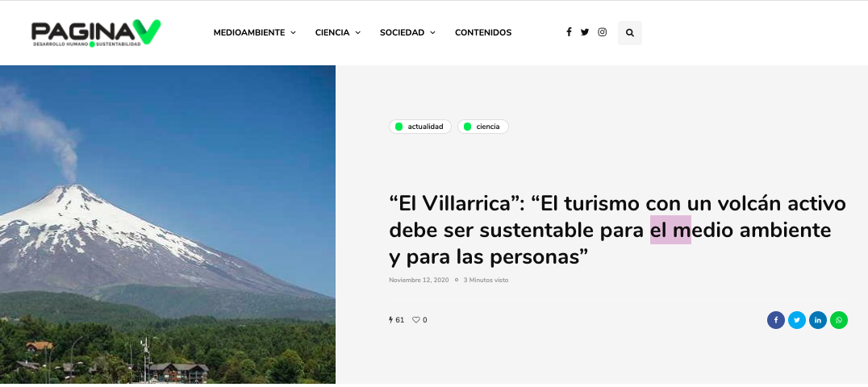868x387 pixels.
Task: Click the lightning bolt views counter
Action: point(396,320)
